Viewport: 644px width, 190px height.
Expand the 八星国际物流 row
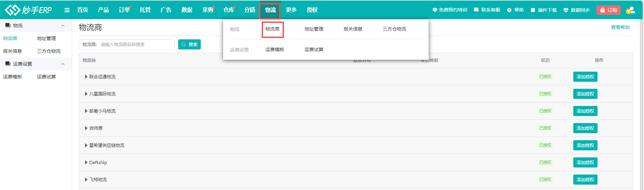click(x=86, y=94)
